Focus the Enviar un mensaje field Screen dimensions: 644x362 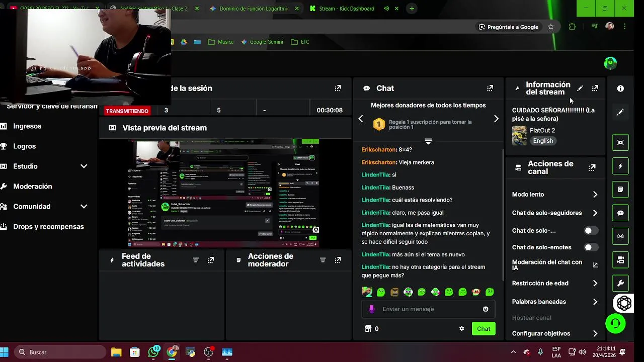pyautogui.click(x=428, y=309)
